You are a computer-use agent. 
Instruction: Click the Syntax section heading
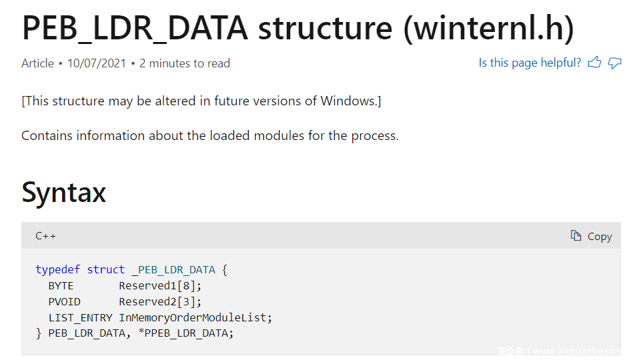pyautogui.click(x=64, y=192)
